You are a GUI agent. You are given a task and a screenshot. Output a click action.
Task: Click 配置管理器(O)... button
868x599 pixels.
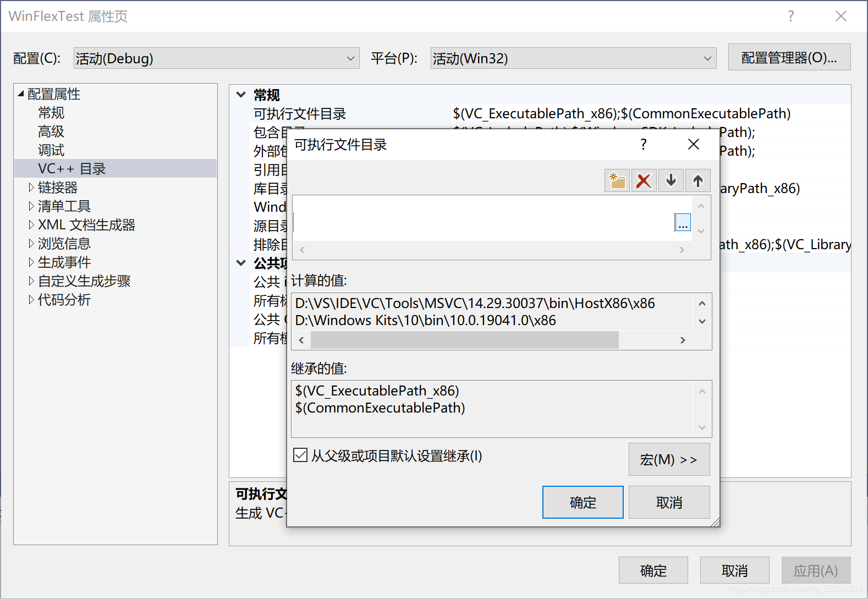pos(789,57)
